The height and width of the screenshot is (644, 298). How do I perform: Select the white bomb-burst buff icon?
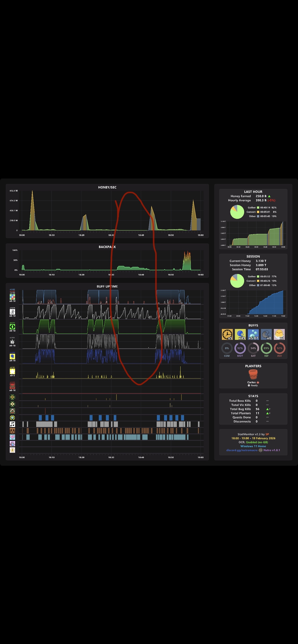pos(12,341)
